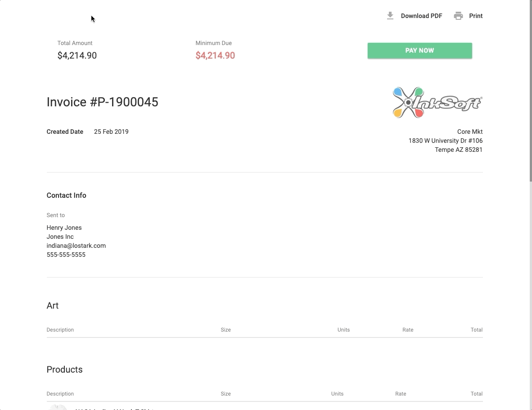Click the created date 25 Feb 2019
This screenshot has width=532, height=410.
[111, 132]
